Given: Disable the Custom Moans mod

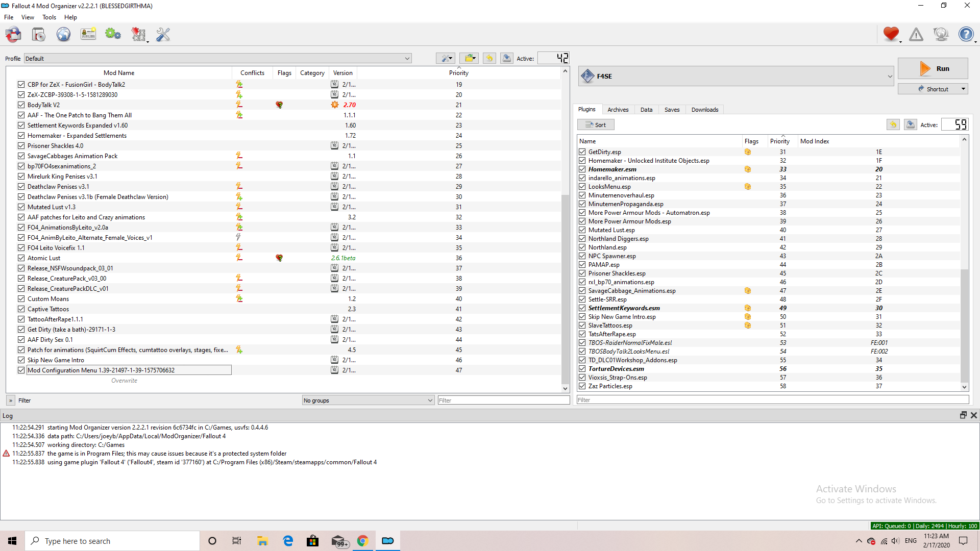Looking at the screenshot, I should pyautogui.click(x=21, y=299).
